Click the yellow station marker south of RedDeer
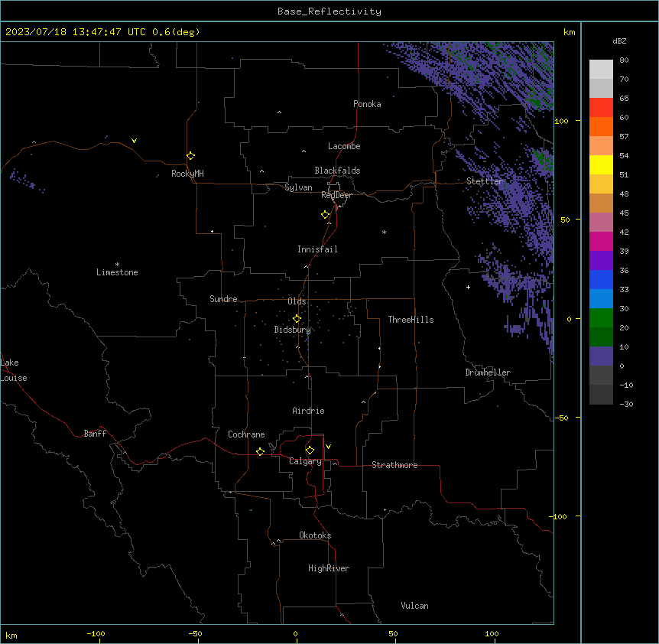 (x=326, y=215)
